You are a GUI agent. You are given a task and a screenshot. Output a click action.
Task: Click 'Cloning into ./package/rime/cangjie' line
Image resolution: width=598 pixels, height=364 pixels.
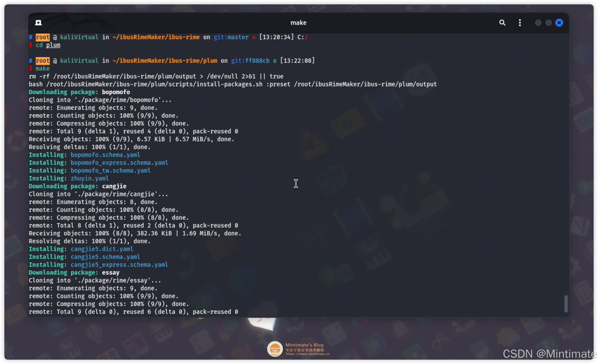98,194
